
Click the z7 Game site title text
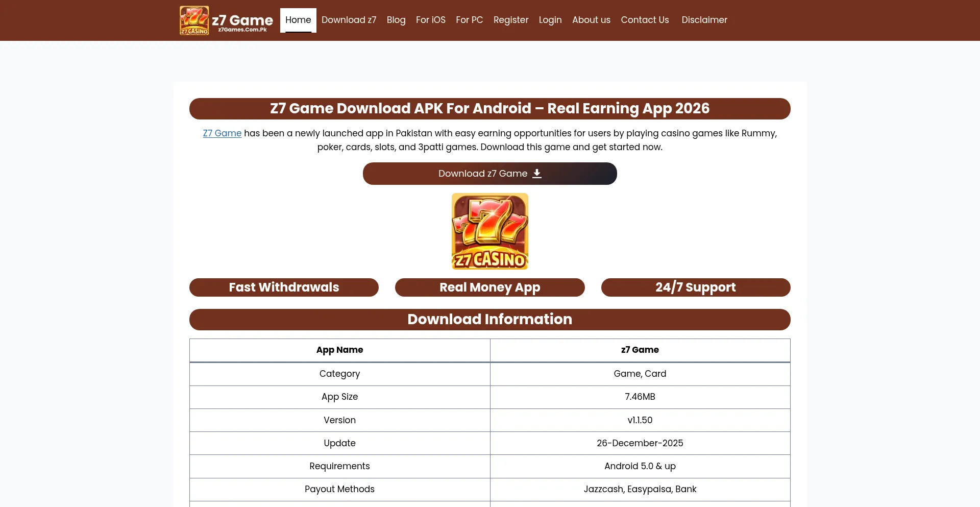click(x=242, y=20)
